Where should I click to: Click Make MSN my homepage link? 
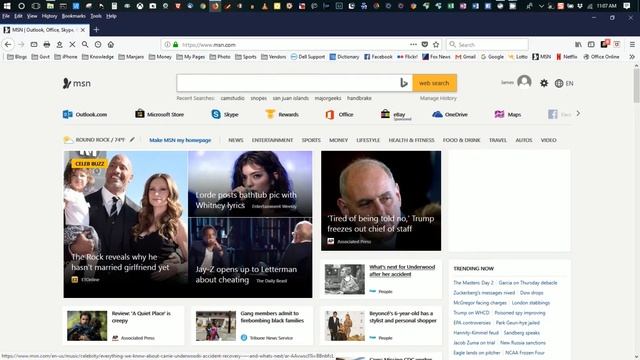pyautogui.click(x=180, y=140)
